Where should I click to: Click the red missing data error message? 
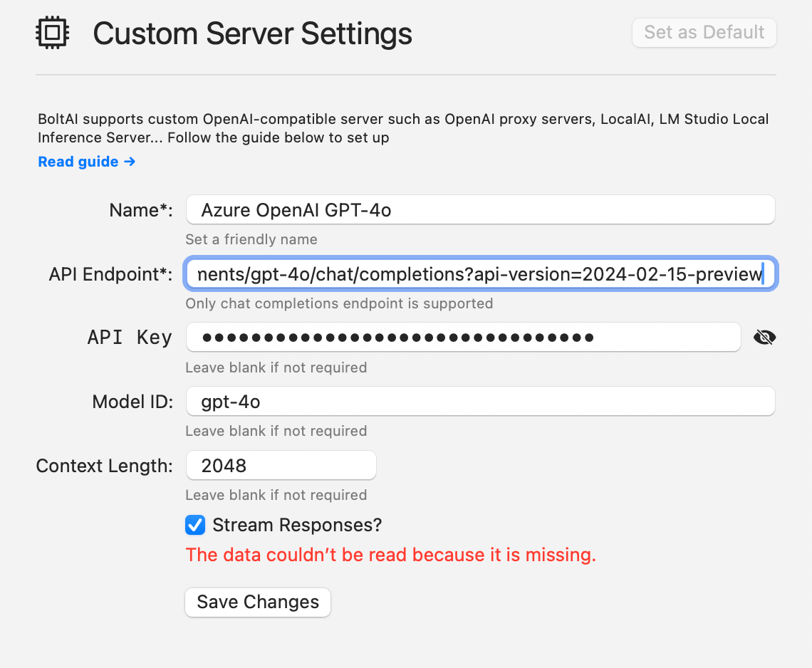pyautogui.click(x=391, y=555)
